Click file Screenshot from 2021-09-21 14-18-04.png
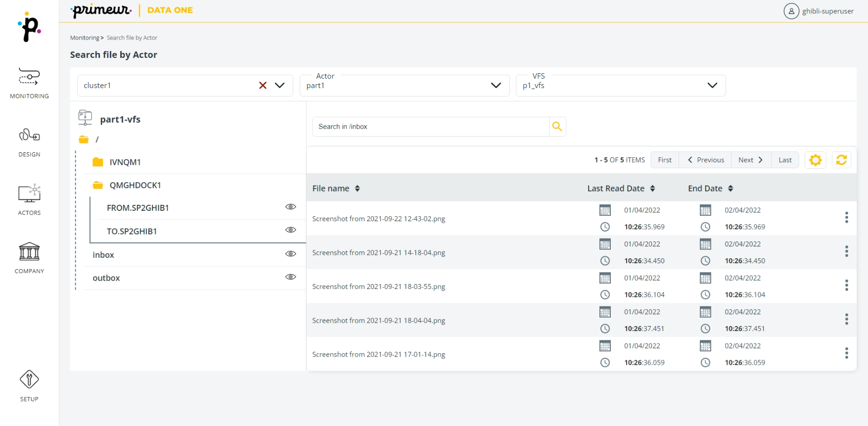This screenshot has width=868, height=426. 378,253
